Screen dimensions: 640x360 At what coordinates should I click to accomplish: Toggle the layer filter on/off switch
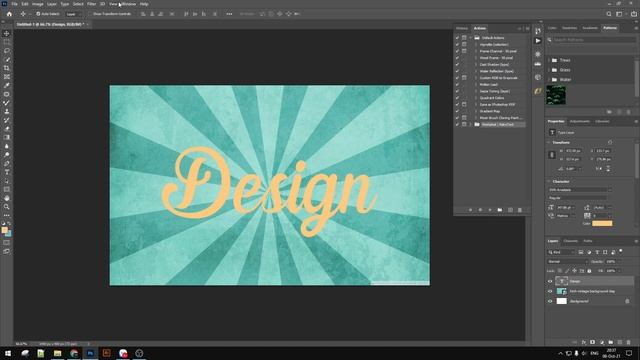[x=621, y=251]
